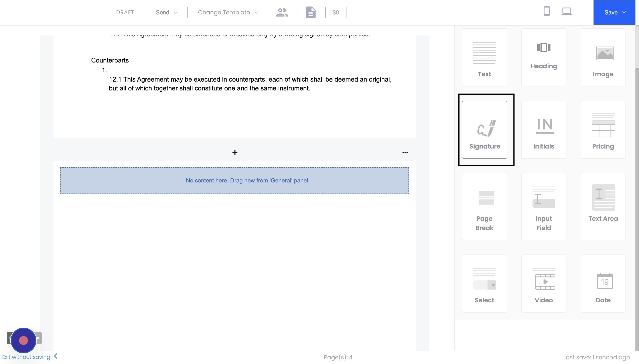639x364 pixels.
Task: Expand the Change Template menu
Action: point(228,12)
